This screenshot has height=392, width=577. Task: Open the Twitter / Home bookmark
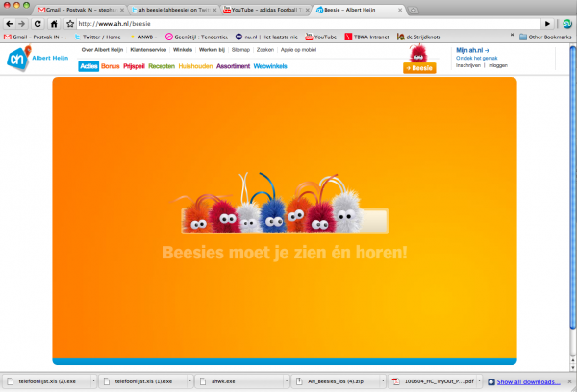pyautogui.click(x=97, y=37)
